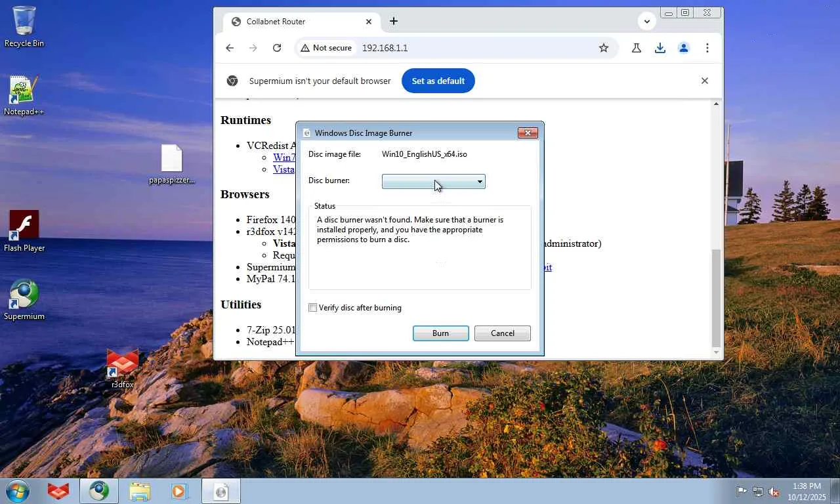Click the Firefox 140 list item
The height and width of the screenshot is (504, 840).
coord(271,220)
